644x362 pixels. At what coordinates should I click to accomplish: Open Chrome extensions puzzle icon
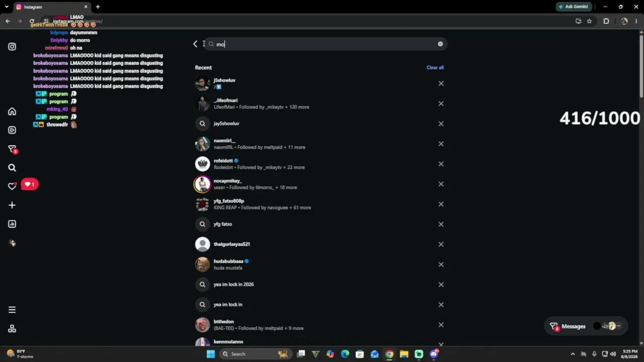(x=606, y=21)
